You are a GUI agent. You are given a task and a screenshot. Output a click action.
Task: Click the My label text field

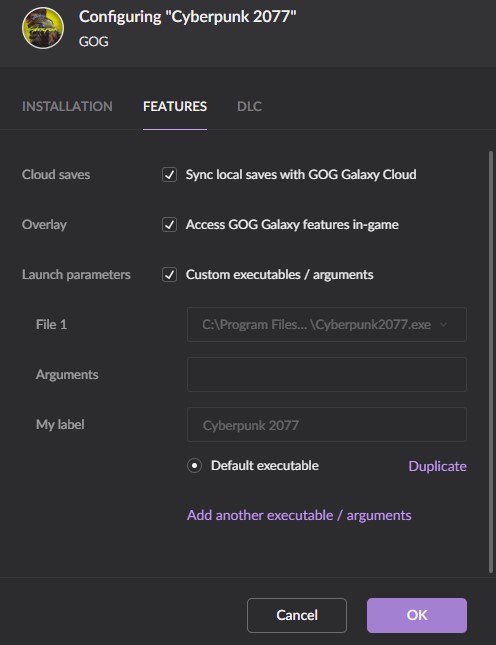point(327,425)
